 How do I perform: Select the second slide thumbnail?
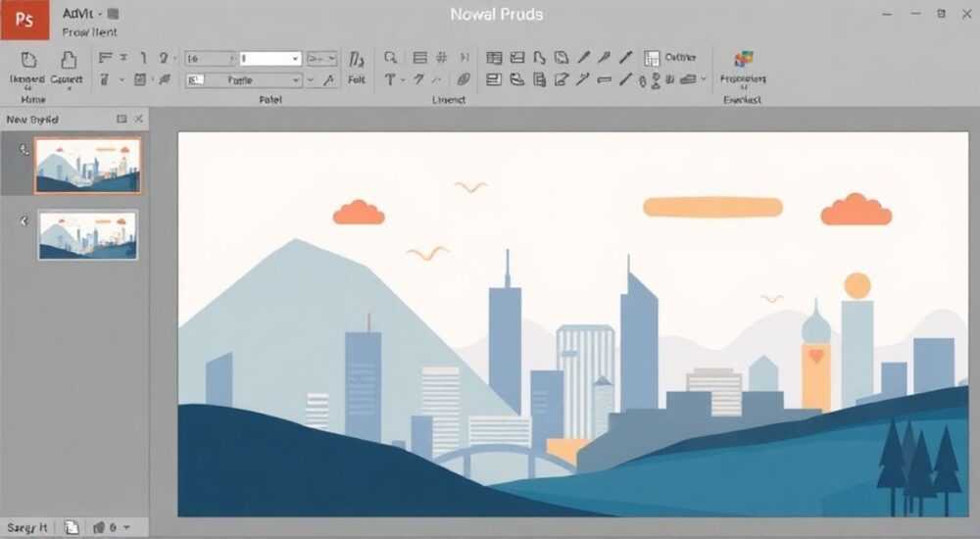click(x=87, y=235)
